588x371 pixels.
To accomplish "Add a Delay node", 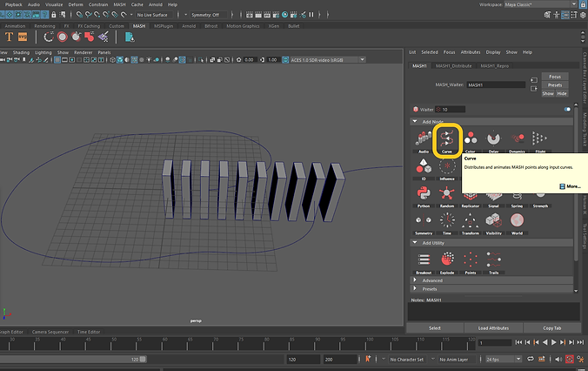I will point(493,141).
